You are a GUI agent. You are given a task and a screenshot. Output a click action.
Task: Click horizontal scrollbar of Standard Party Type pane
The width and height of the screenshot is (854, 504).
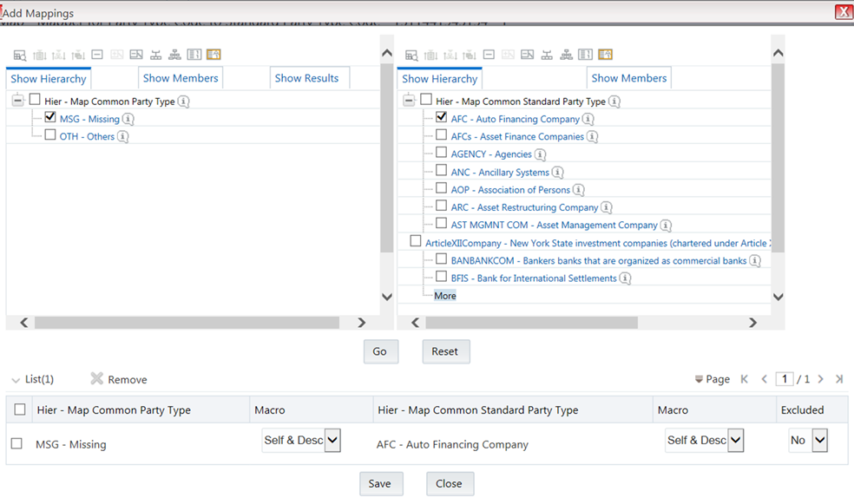(531, 323)
